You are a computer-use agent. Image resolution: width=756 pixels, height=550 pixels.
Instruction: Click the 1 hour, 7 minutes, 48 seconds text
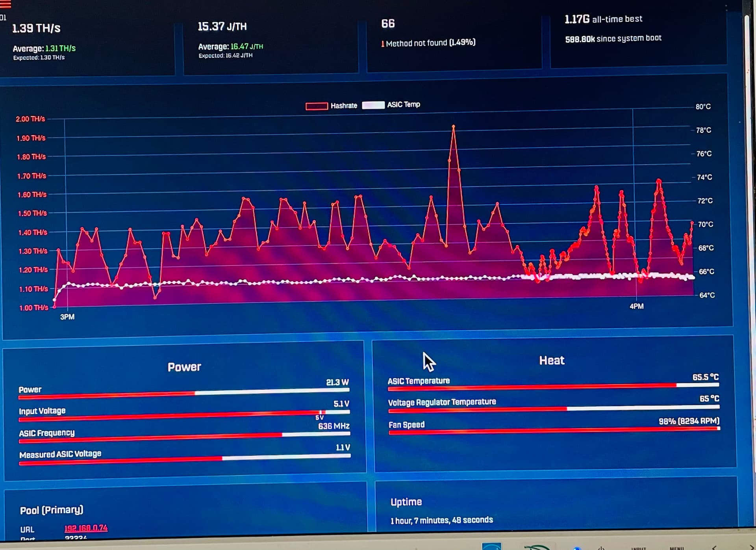click(441, 520)
